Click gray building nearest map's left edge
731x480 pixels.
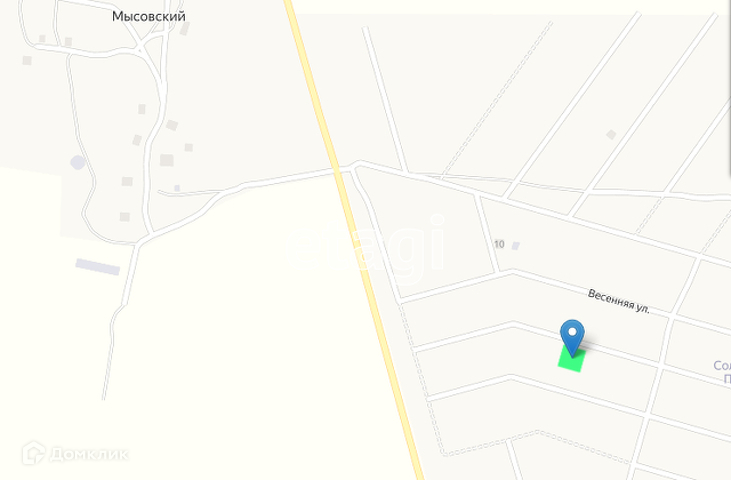(27, 61)
